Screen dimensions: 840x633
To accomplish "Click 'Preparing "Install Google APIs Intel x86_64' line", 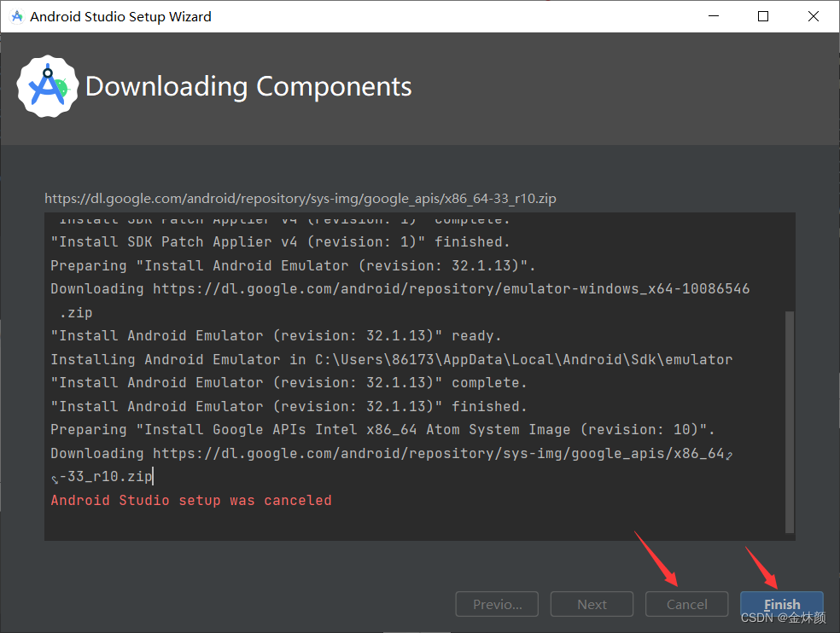I will [382, 429].
